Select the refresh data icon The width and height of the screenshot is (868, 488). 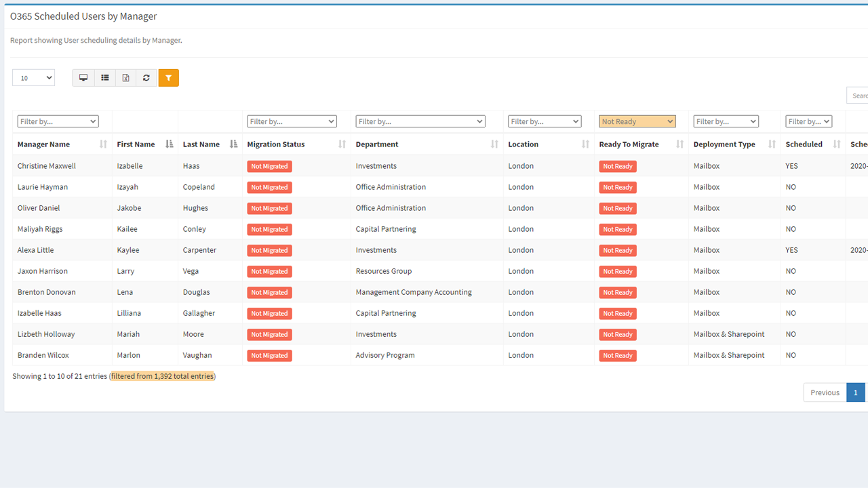click(146, 77)
